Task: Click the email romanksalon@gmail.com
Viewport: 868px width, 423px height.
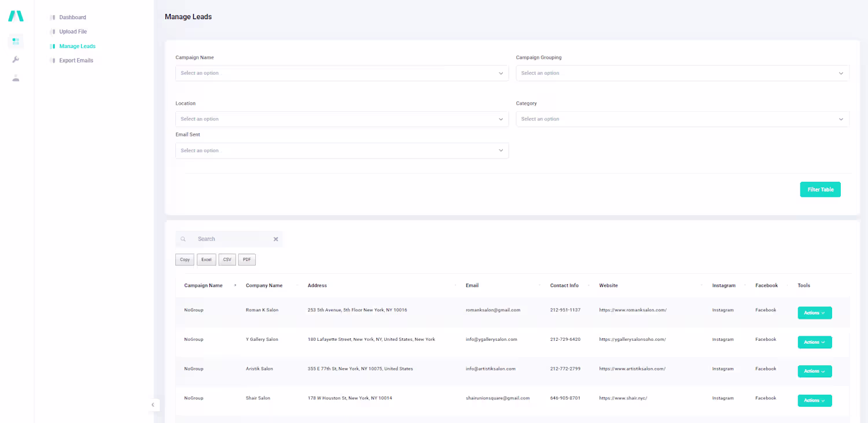Action: tap(493, 310)
